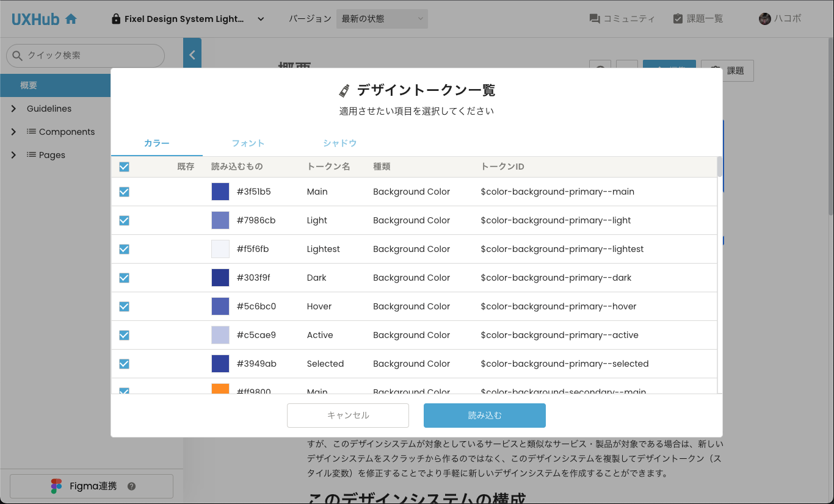Click the 読み込む button

484,415
